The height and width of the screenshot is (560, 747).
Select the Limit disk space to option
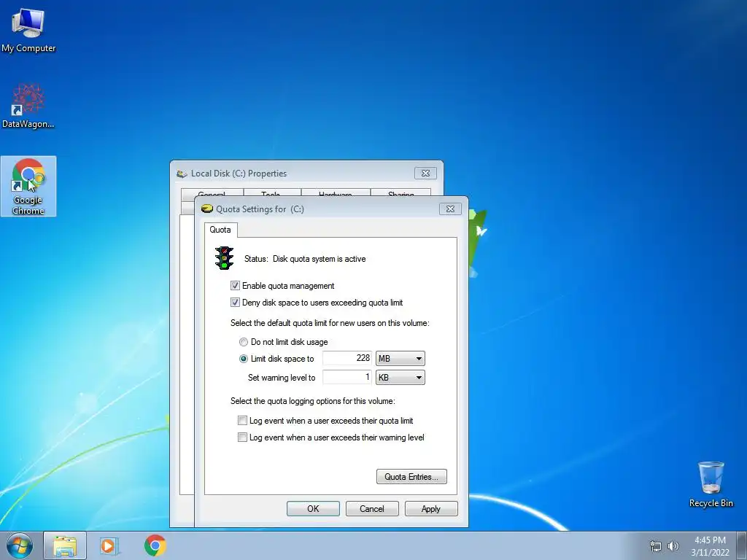pos(244,359)
